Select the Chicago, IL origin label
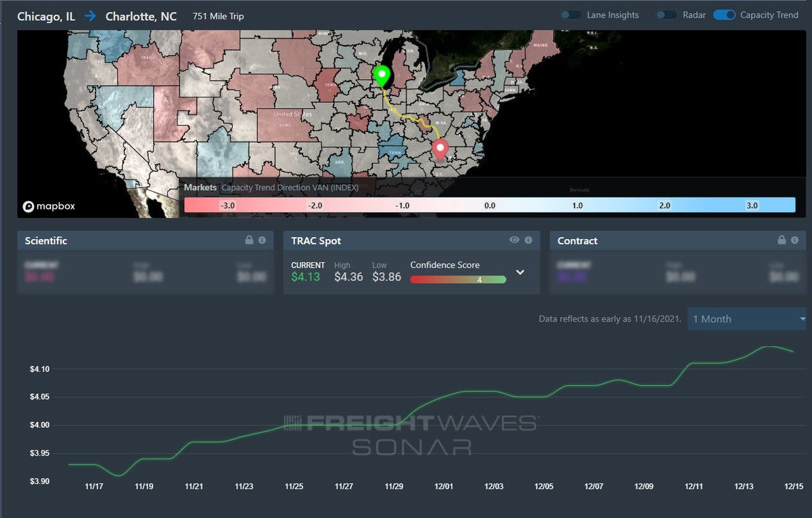Image resolution: width=812 pixels, height=518 pixels. tap(46, 16)
